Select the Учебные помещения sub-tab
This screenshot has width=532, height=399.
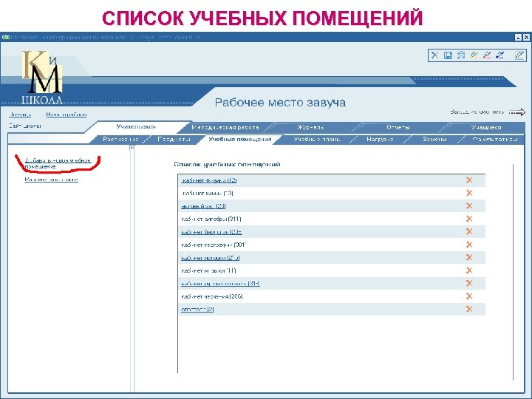pyautogui.click(x=240, y=140)
